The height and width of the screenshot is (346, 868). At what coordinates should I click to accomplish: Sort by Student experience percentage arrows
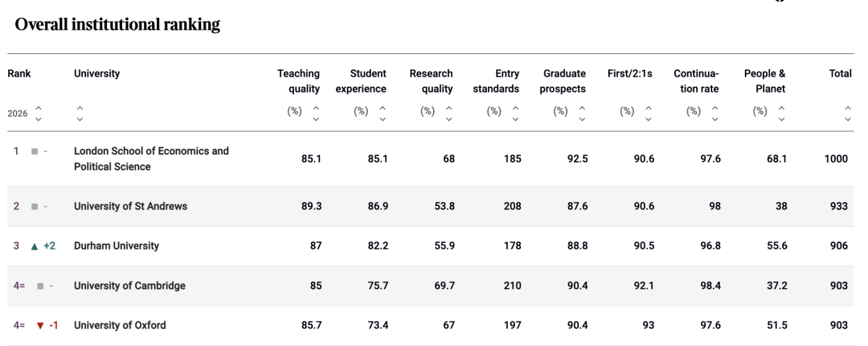point(383,113)
